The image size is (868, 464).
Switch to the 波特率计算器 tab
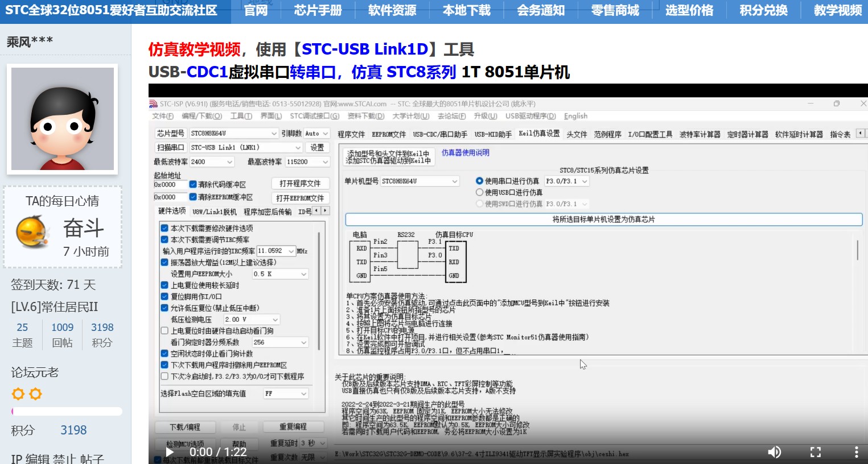pos(700,134)
